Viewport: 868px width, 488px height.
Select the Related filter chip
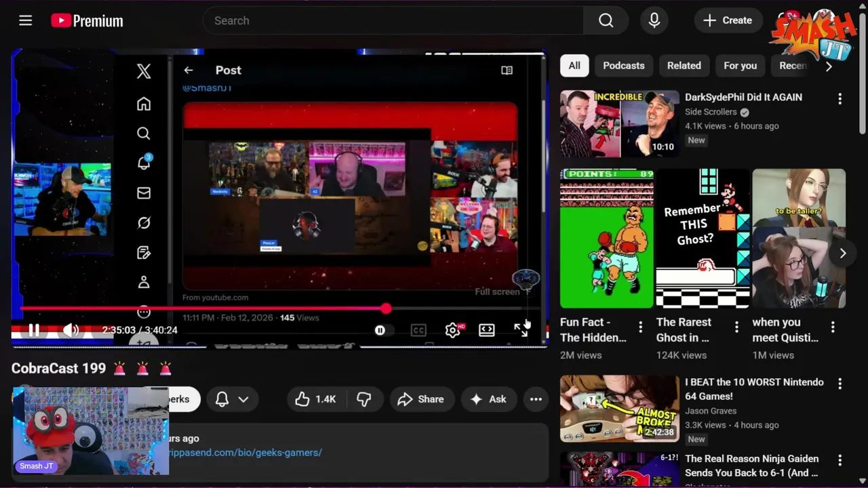pos(684,66)
